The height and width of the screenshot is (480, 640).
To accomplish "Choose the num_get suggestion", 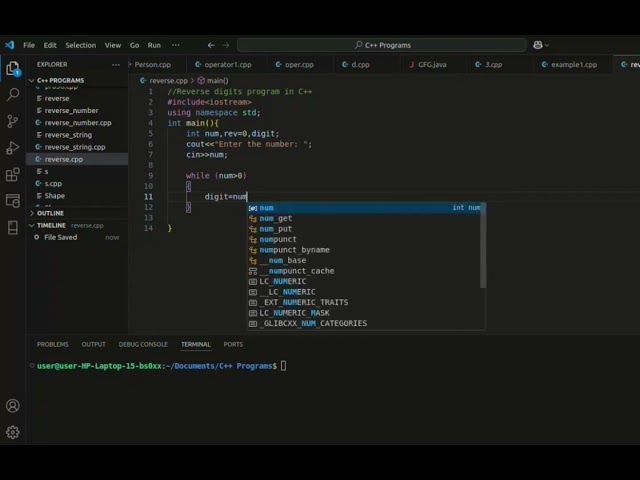I will pos(364,218).
